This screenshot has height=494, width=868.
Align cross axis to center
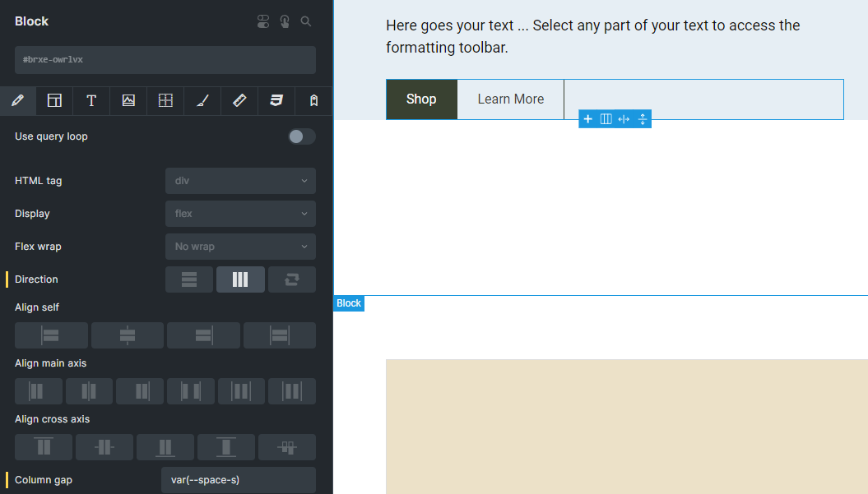point(104,447)
